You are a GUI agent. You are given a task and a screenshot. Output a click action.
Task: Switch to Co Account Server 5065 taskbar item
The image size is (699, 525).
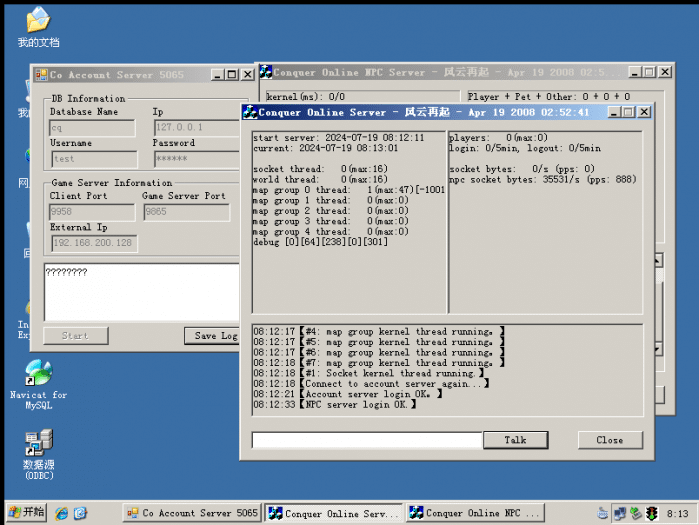192,513
